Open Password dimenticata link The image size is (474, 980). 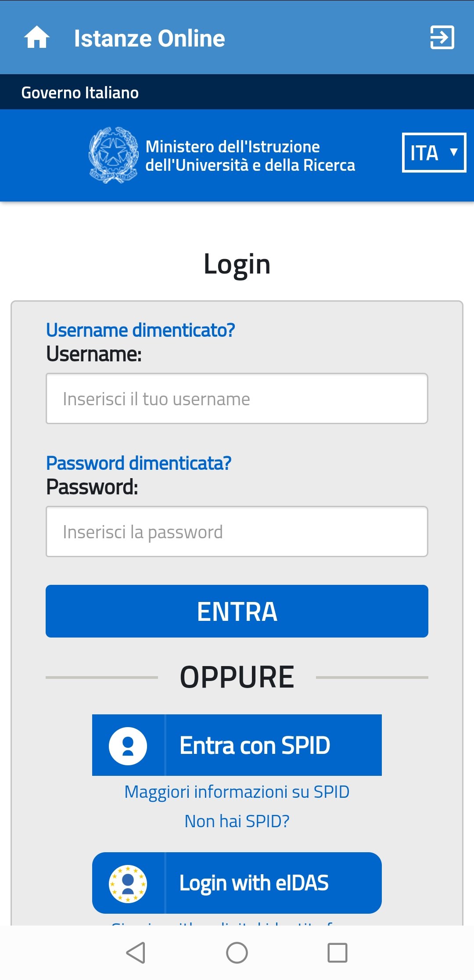coord(139,463)
